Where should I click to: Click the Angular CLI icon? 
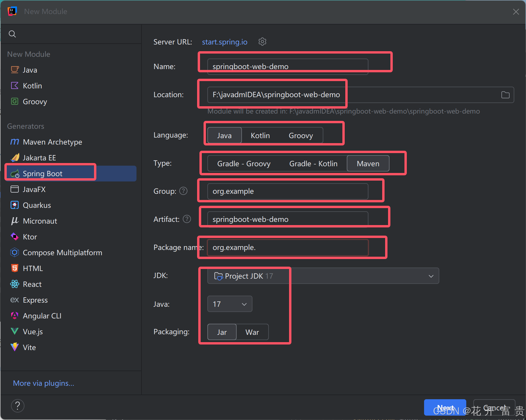15,316
